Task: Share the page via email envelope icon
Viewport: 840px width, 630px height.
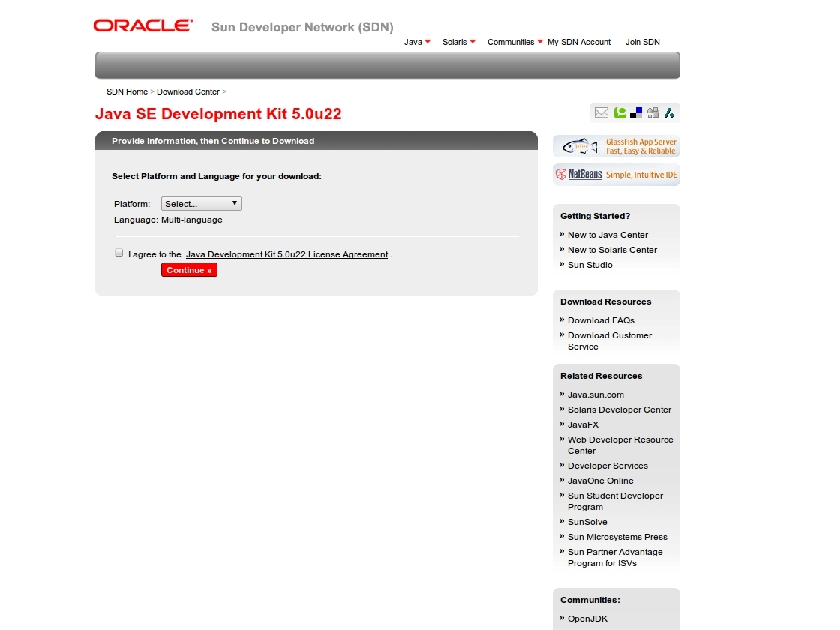Action: pyautogui.click(x=601, y=112)
